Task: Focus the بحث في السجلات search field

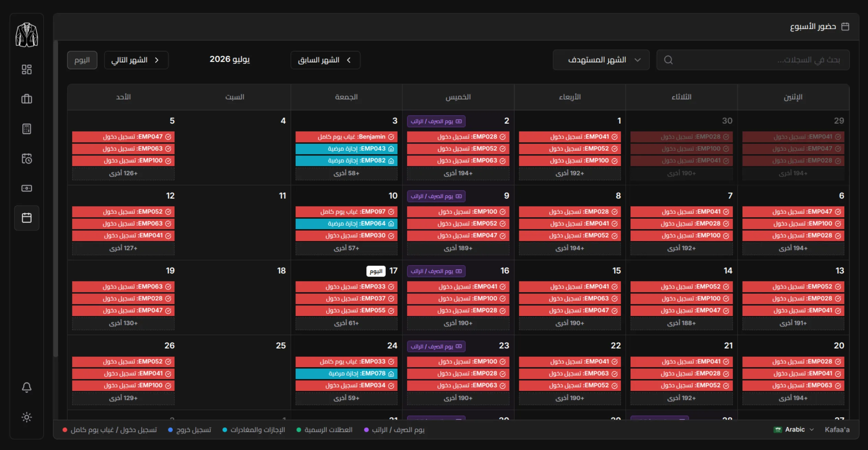Action: [x=753, y=60]
